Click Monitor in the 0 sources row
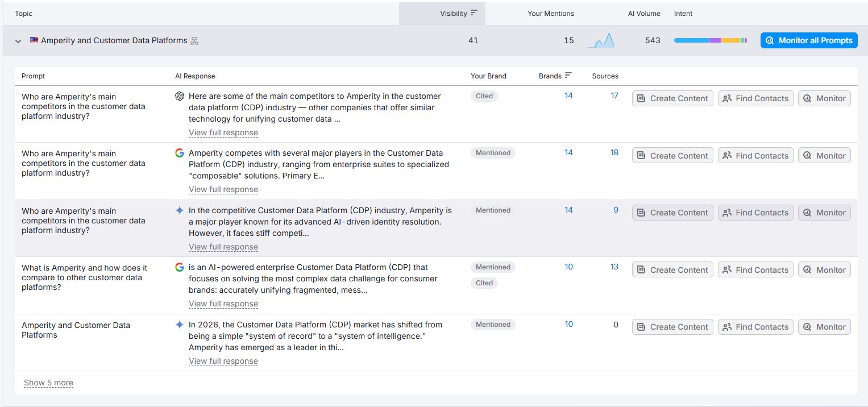 tap(824, 327)
